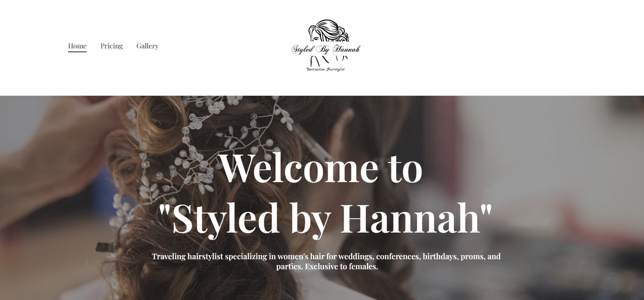
Task: Click the "Traveling hairstylist specializing" description line
Action: [326, 256]
